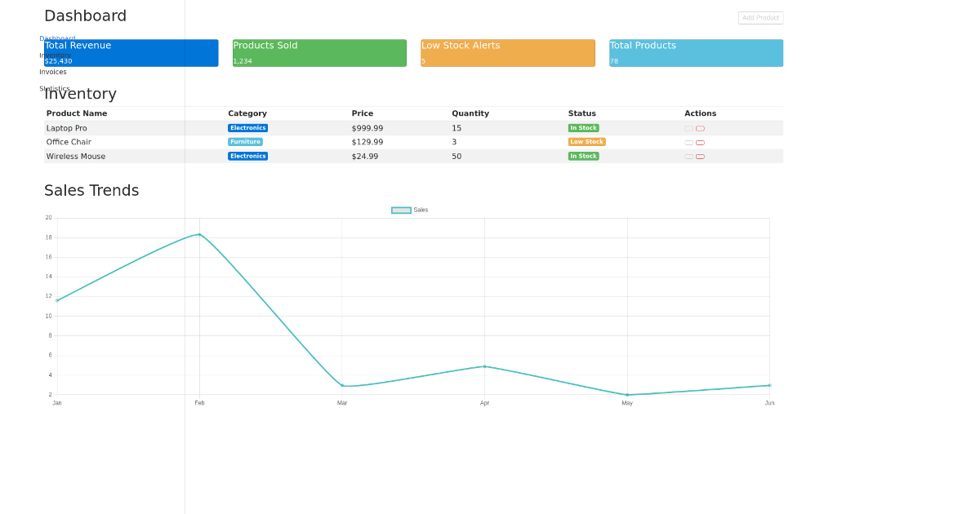The width and height of the screenshot is (980, 514).
Task: Select the Furniture badge on Office Chair row
Action: tap(245, 141)
